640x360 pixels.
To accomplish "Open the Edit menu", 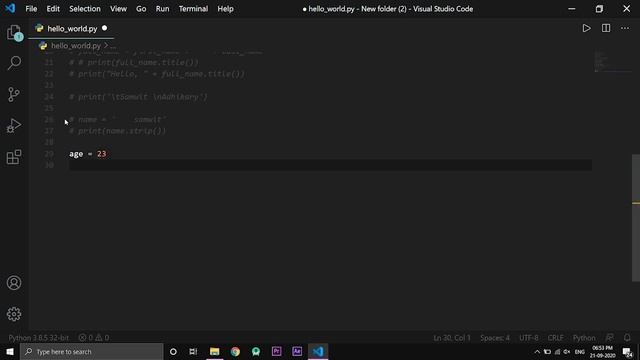I will coord(53,9).
